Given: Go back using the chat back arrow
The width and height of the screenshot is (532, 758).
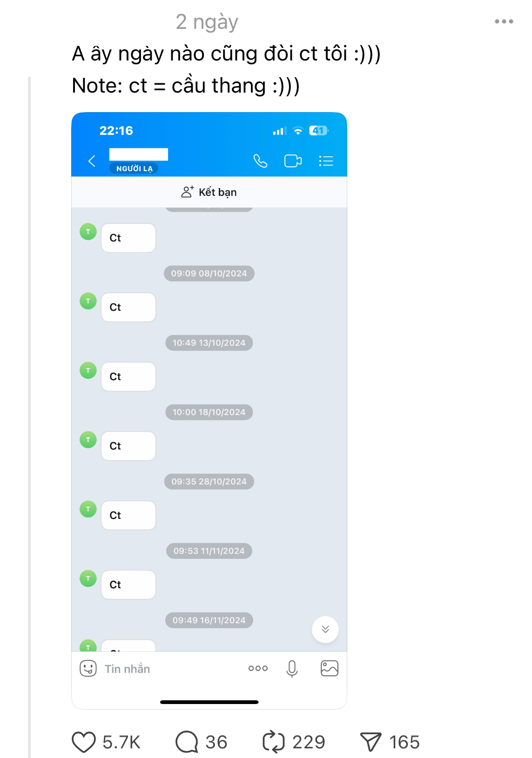Looking at the screenshot, I should click(92, 161).
